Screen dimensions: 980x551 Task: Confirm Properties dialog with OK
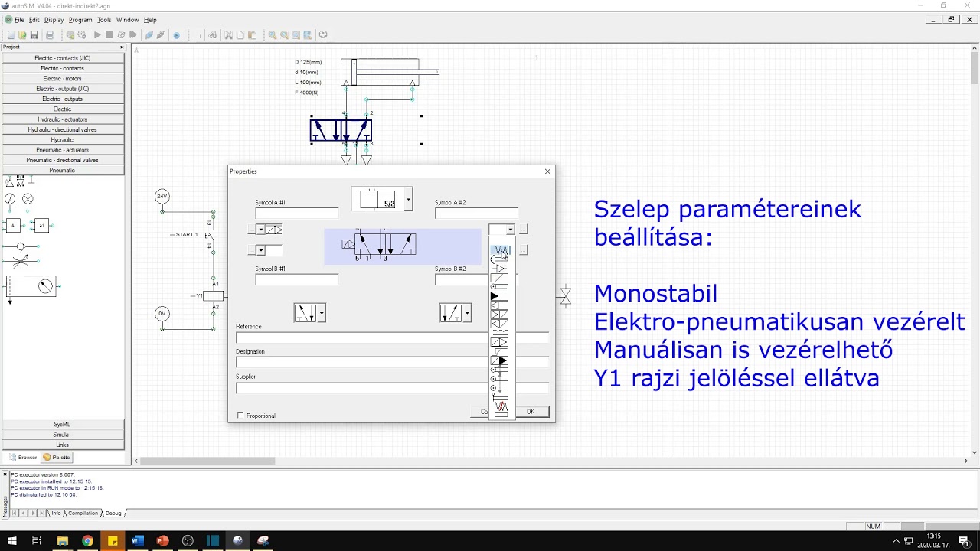click(531, 412)
